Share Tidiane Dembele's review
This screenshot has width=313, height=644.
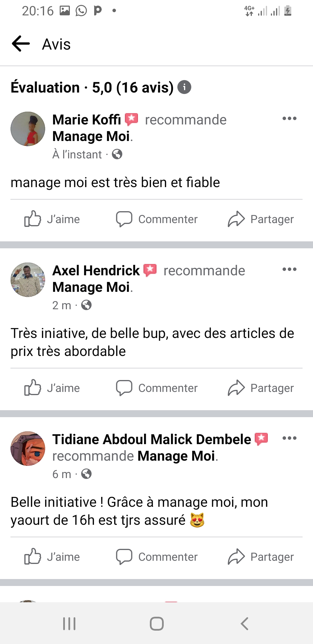[261, 557]
